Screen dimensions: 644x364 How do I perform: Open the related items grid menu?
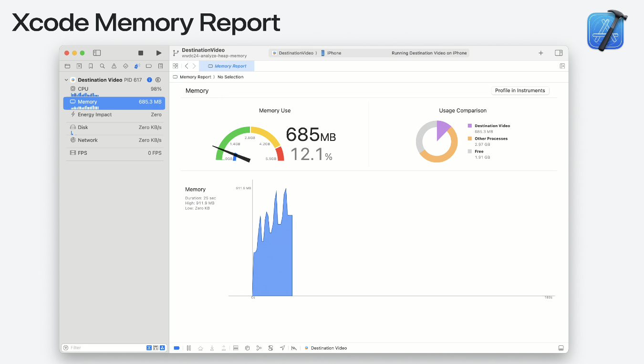click(x=176, y=66)
